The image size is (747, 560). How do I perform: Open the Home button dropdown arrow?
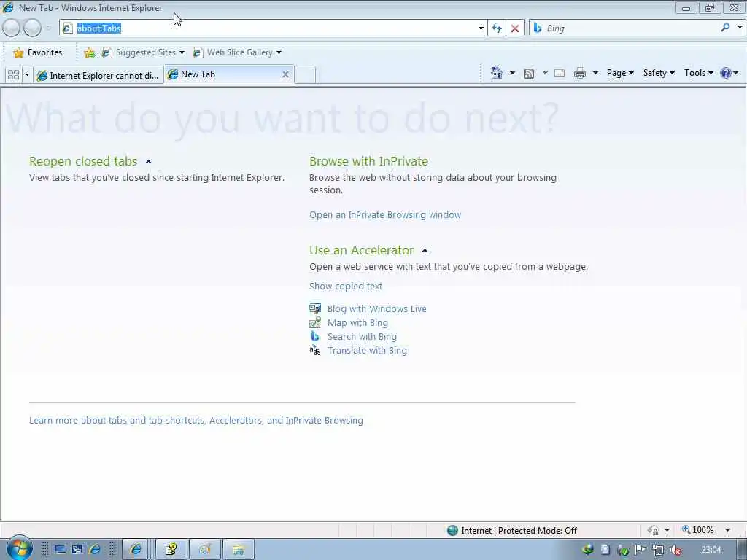[x=512, y=73]
